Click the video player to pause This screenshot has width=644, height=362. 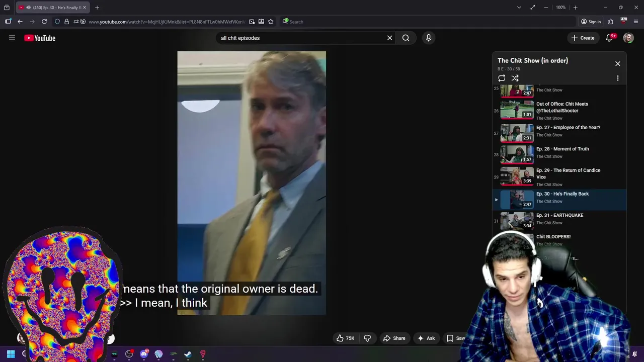(252, 183)
